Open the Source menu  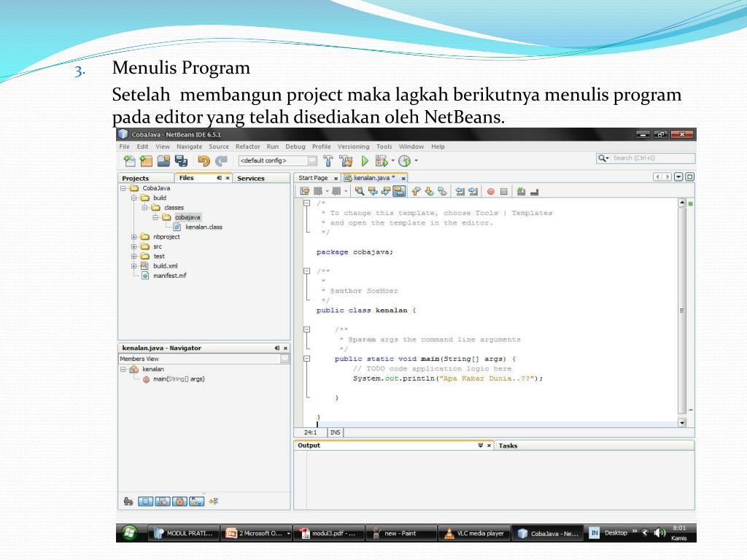pyautogui.click(x=219, y=147)
